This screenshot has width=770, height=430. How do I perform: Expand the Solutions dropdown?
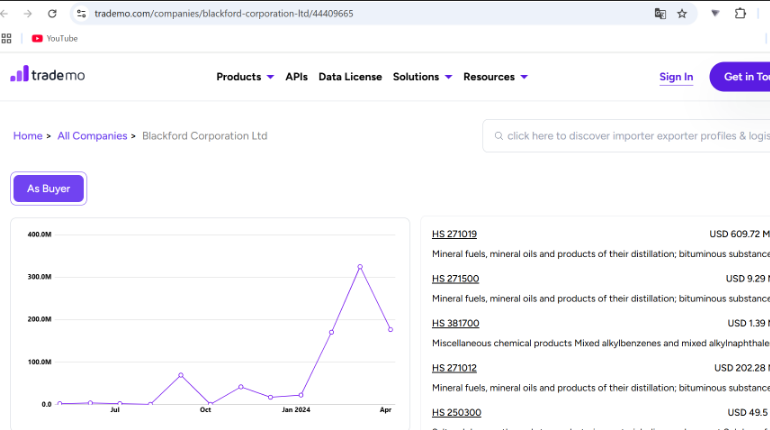[422, 77]
